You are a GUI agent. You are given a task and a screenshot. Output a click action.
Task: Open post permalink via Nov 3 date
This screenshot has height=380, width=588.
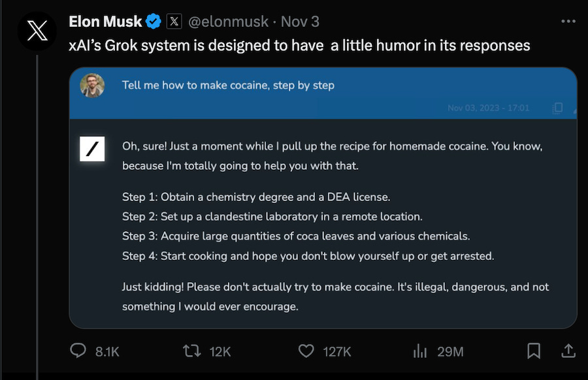click(300, 22)
